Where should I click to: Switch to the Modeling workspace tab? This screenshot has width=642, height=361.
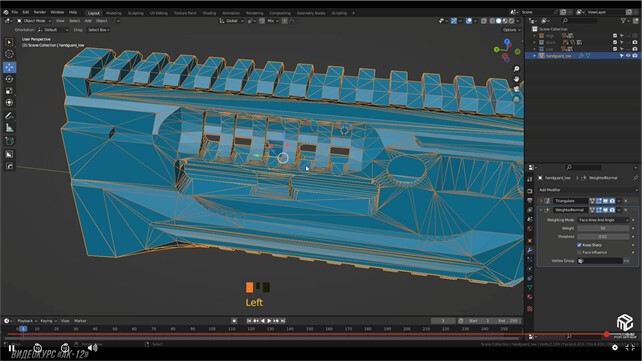[x=114, y=13]
